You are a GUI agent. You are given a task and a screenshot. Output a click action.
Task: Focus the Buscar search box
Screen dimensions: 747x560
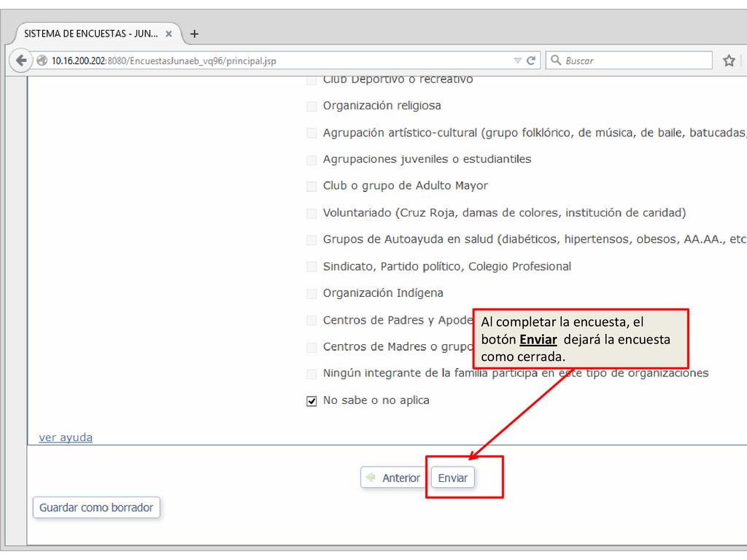(629, 61)
